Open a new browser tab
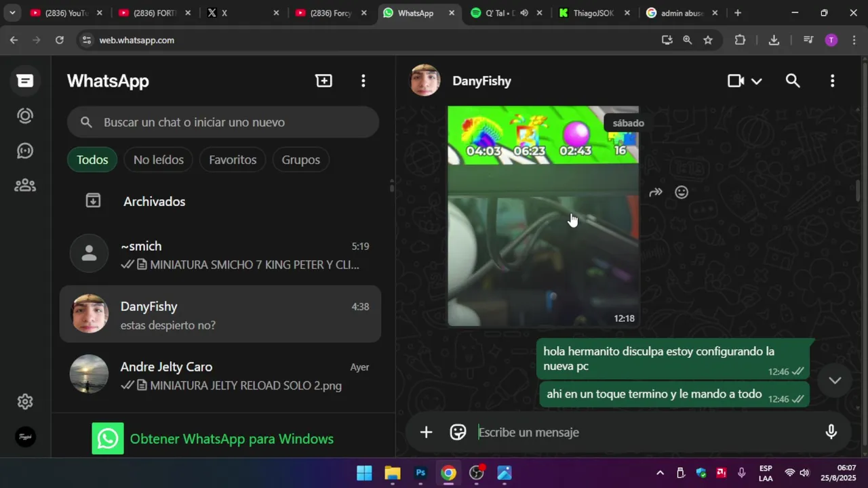This screenshot has height=488, width=868. pyautogui.click(x=738, y=13)
